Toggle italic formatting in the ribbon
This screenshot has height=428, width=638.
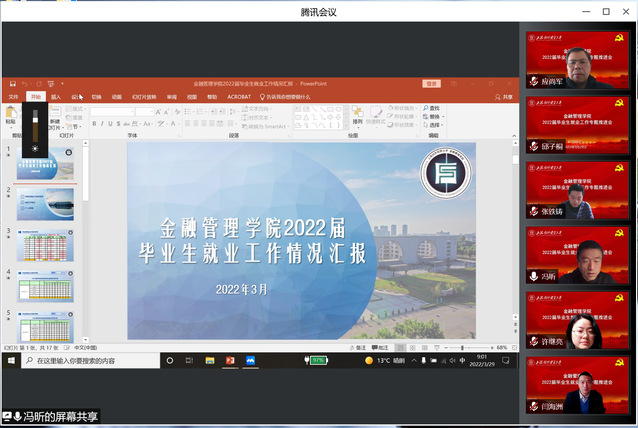103,124
